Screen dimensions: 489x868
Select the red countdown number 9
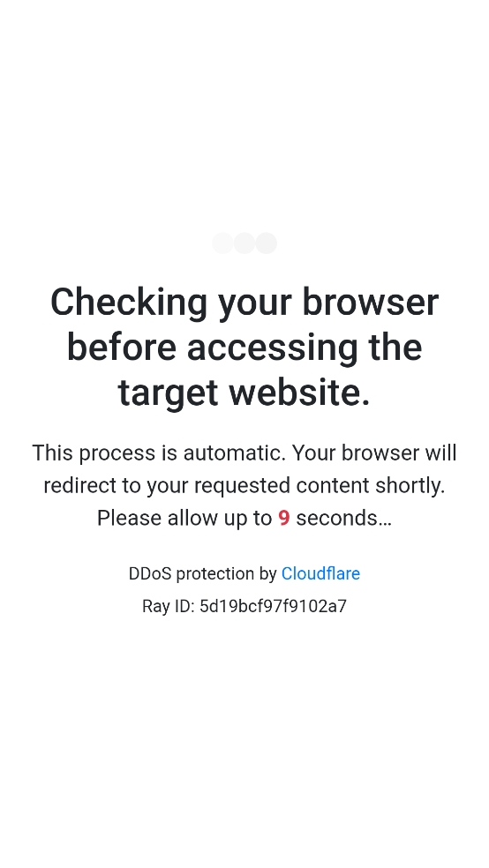(x=284, y=518)
